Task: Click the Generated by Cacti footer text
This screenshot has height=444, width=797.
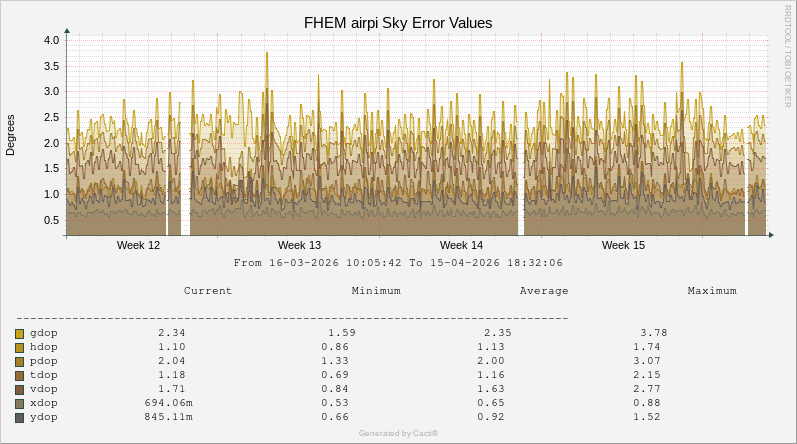Action: 398,433
